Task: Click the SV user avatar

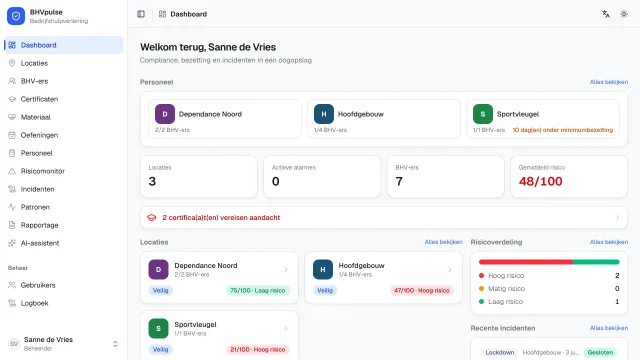Action: pyautogui.click(x=14, y=344)
